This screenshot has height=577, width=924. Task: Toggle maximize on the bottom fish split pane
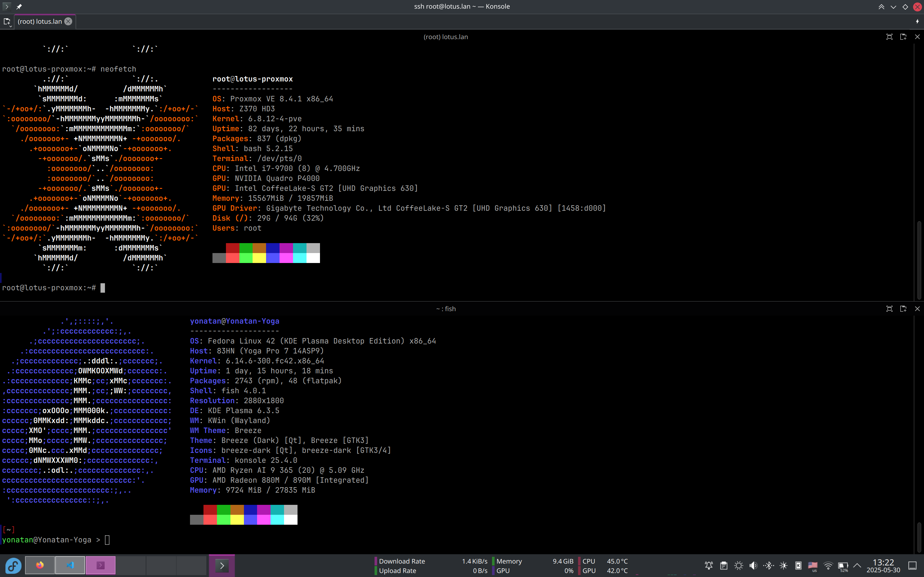[889, 309]
